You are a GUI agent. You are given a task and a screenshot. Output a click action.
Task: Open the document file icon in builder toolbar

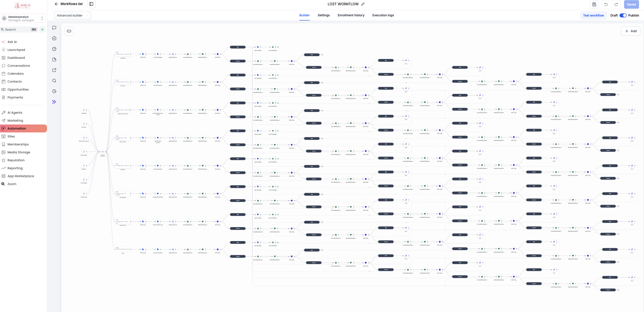54,59
